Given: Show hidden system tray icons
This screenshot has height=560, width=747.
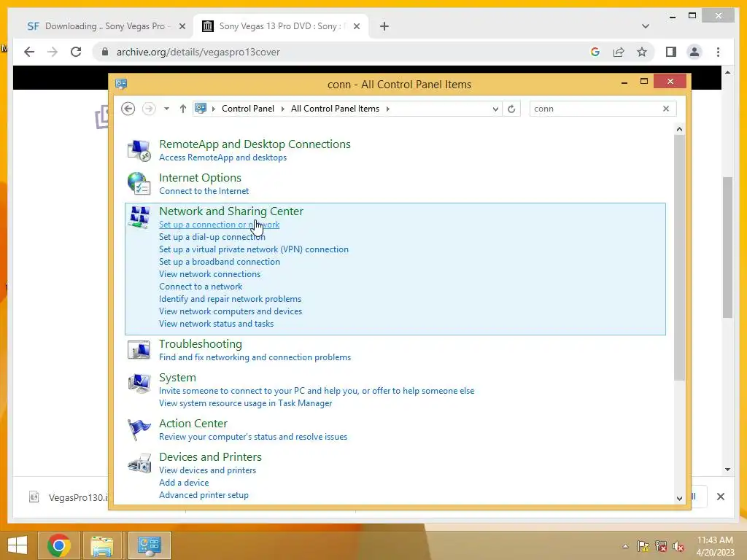Looking at the screenshot, I should point(625,547).
